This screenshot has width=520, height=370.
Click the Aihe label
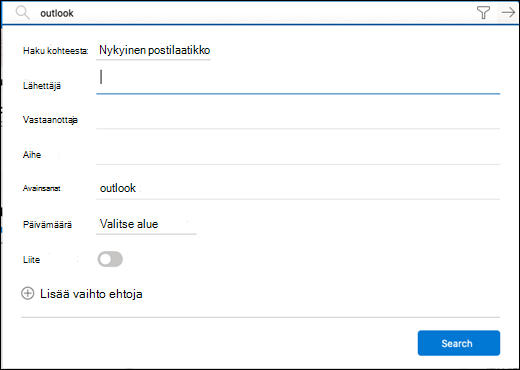32,155
